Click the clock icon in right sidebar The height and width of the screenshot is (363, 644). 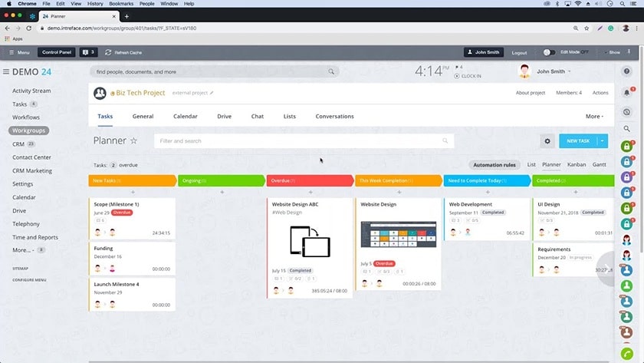pos(627,112)
